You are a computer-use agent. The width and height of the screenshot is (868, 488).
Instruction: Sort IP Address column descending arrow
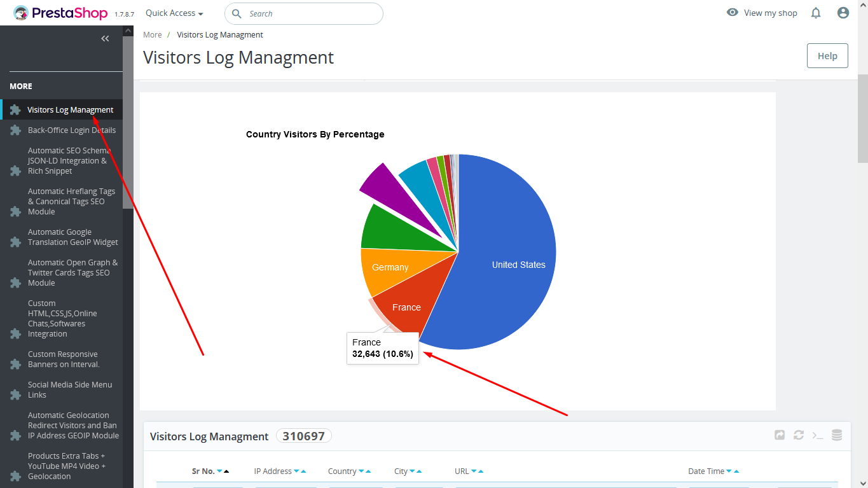pos(296,471)
